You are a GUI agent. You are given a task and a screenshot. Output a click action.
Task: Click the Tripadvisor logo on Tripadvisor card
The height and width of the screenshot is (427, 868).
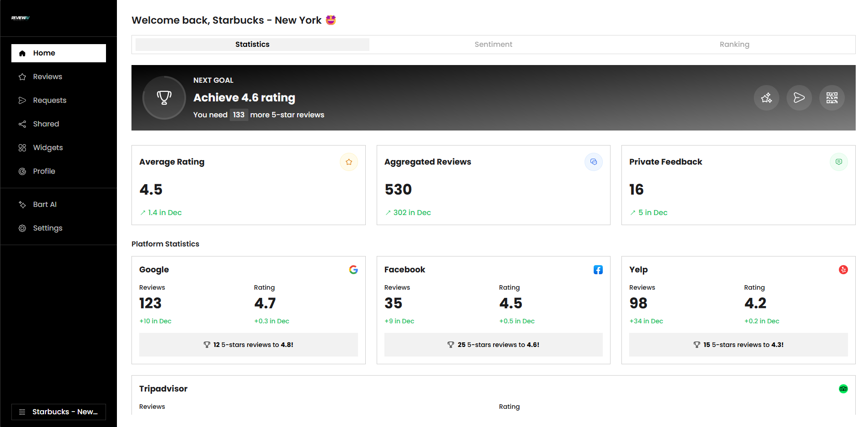(843, 389)
